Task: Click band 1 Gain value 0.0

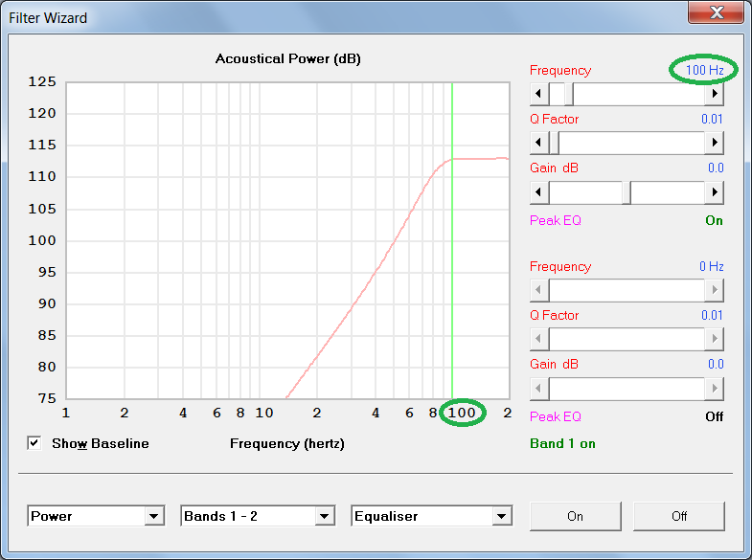Action: pyautogui.click(x=716, y=168)
